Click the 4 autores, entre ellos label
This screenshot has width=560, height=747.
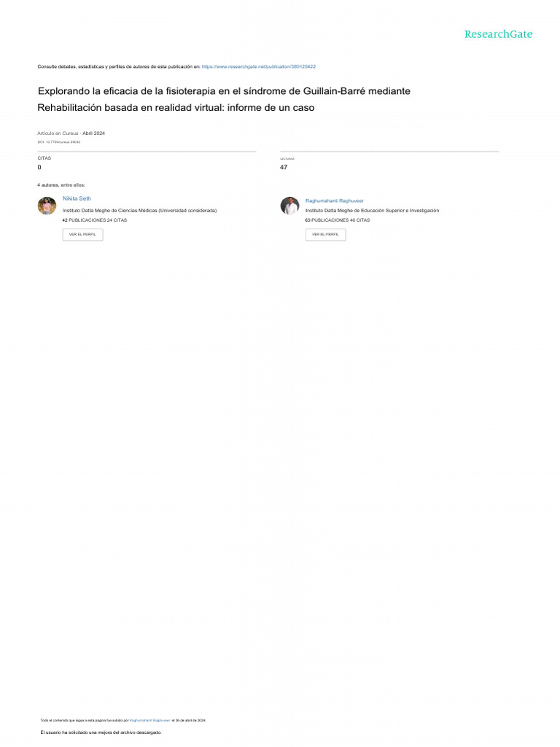61,185
